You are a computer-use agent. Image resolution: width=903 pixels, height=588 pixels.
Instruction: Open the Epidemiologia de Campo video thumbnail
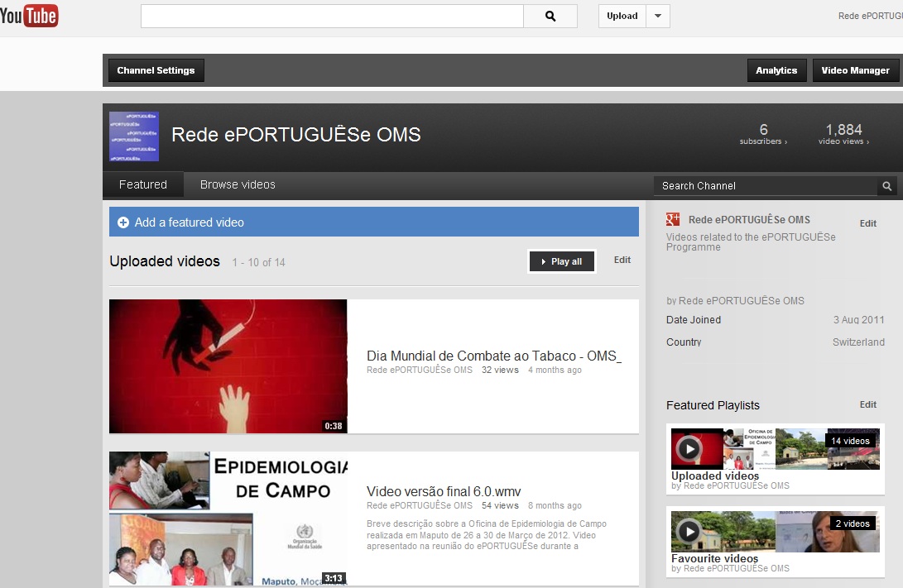(228, 519)
